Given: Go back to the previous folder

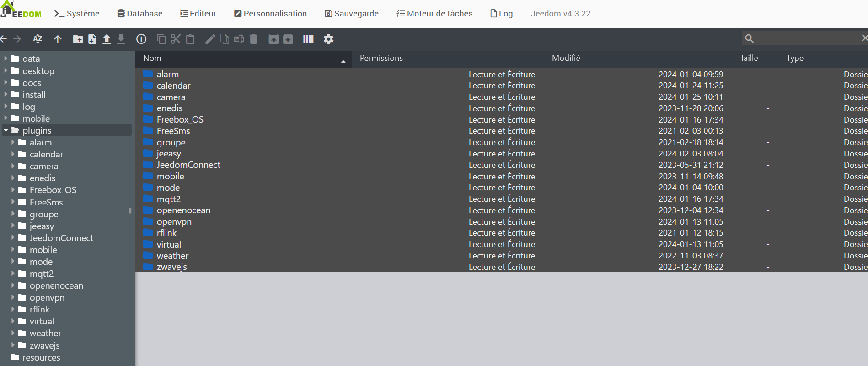Looking at the screenshot, I should point(3,39).
